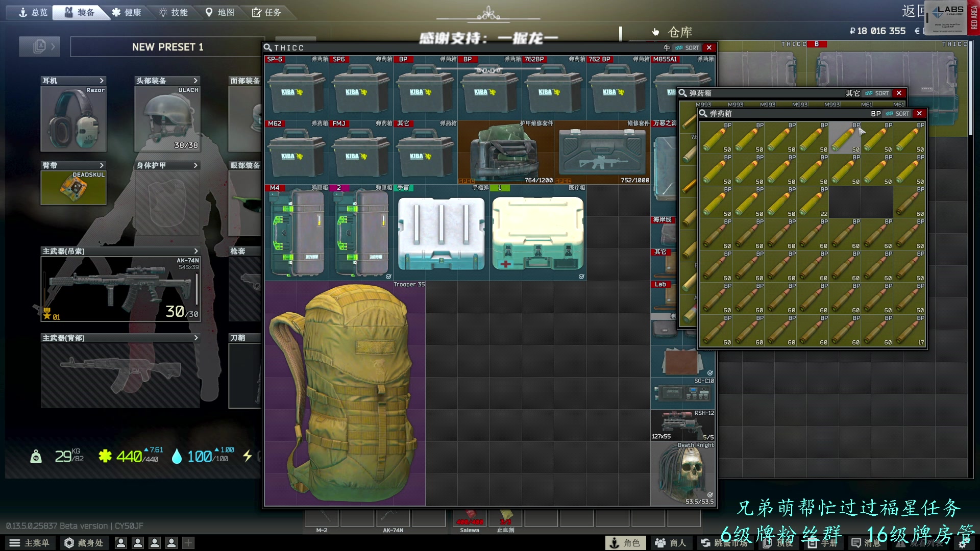Expand the headwear (头部装备) slot arrow
Viewport: 980px width, 551px height.
(195, 81)
